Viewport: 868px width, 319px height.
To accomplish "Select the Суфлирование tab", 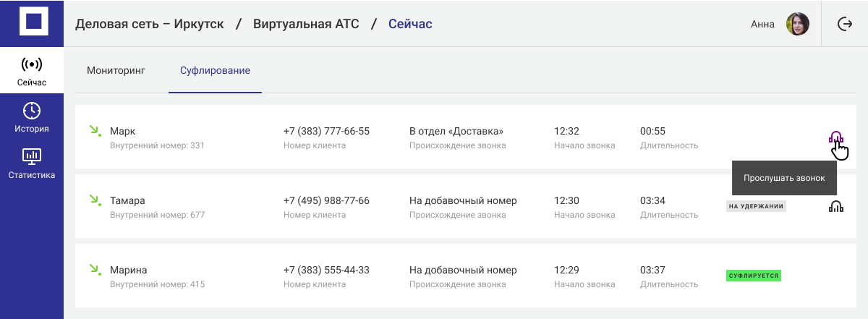I will point(215,71).
